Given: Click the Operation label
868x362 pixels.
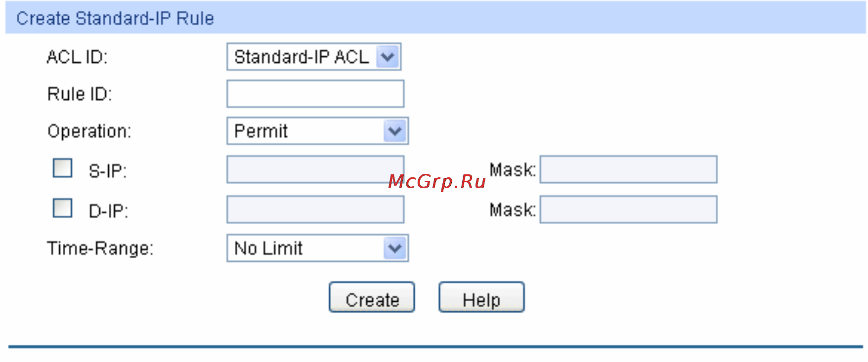Looking at the screenshot, I should point(89,131).
